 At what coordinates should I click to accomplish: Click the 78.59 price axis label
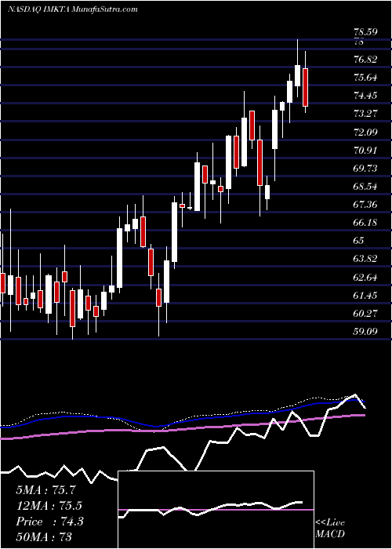coord(365,32)
